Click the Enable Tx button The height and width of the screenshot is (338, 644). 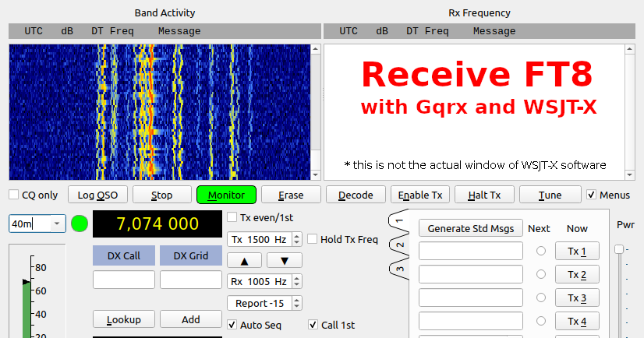[x=420, y=195]
